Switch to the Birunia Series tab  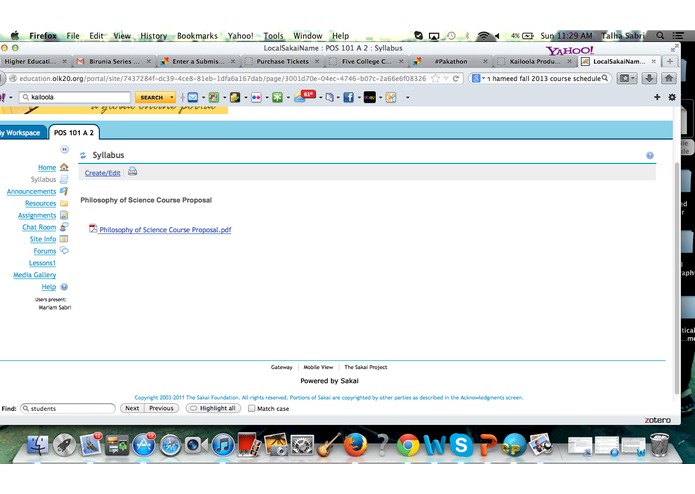(114, 61)
